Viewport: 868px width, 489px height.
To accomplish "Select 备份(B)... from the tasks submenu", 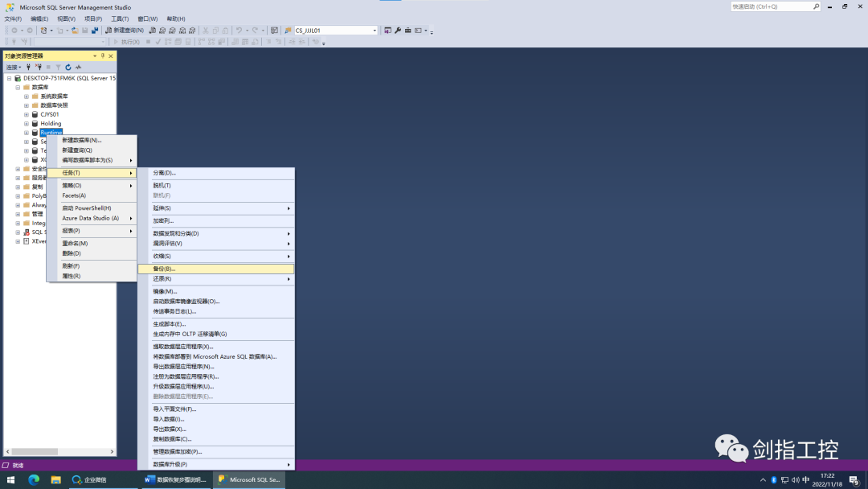I will (x=164, y=269).
